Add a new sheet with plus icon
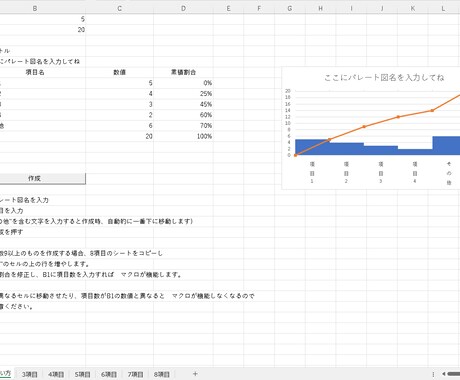The width and height of the screenshot is (460, 380). click(195, 374)
